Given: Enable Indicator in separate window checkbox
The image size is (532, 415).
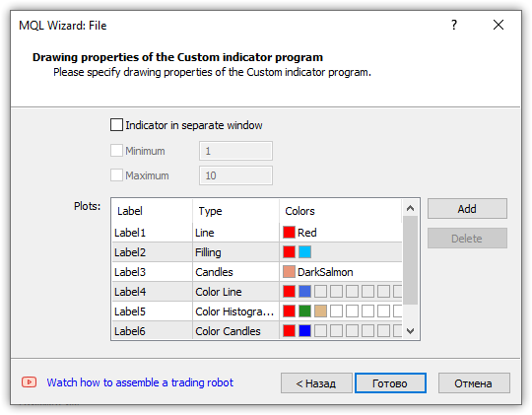Looking at the screenshot, I should [x=116, y=125].
